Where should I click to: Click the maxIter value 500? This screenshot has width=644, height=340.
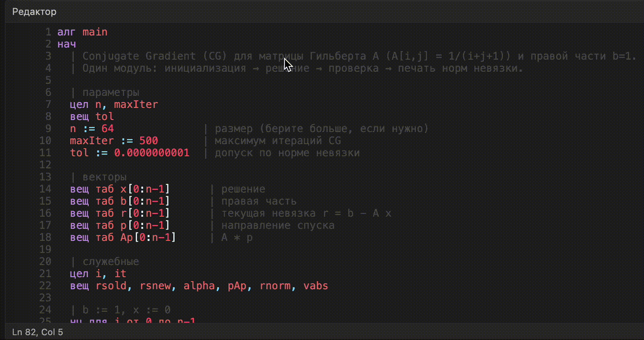pyautogui.click(x=149, y=140)
